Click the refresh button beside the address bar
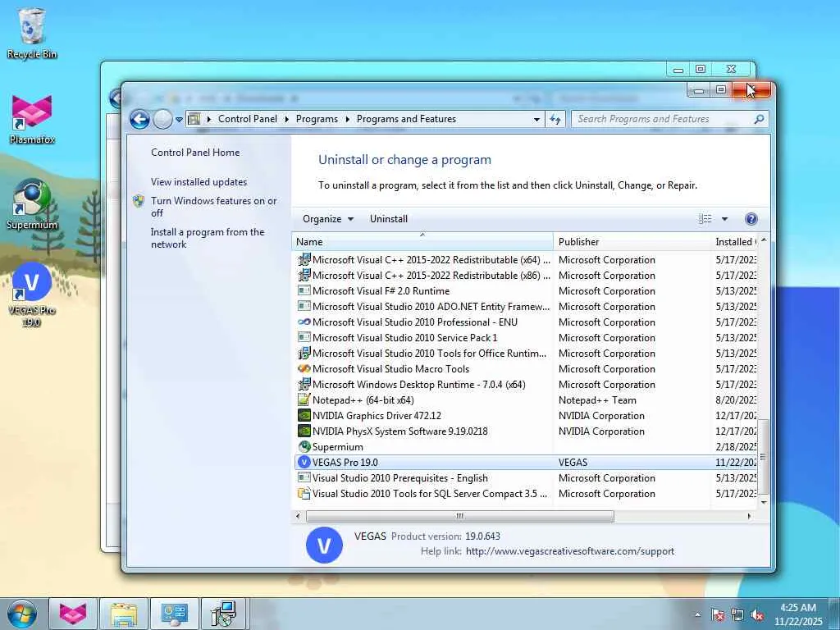The width and height of the screenshot is (840, 630). coord(555,119)
